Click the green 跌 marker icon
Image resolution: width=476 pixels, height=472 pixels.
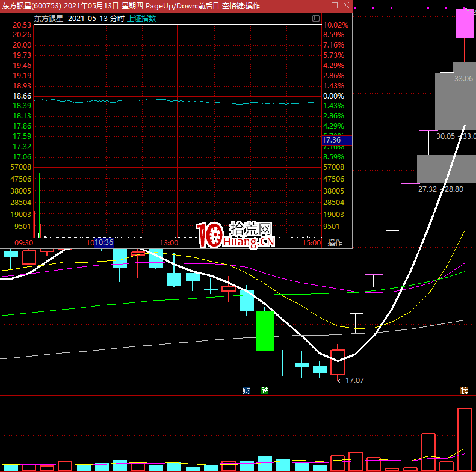(264, 390)
